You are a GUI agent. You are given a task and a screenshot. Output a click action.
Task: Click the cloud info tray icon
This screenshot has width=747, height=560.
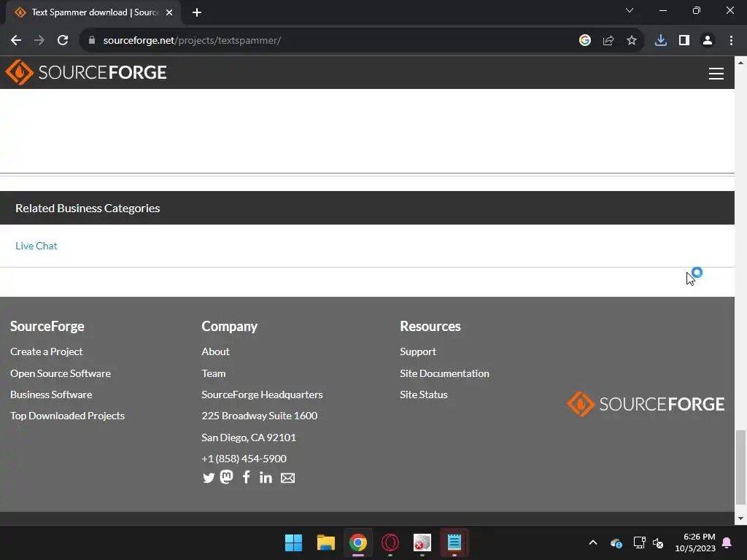pos(616,542)
